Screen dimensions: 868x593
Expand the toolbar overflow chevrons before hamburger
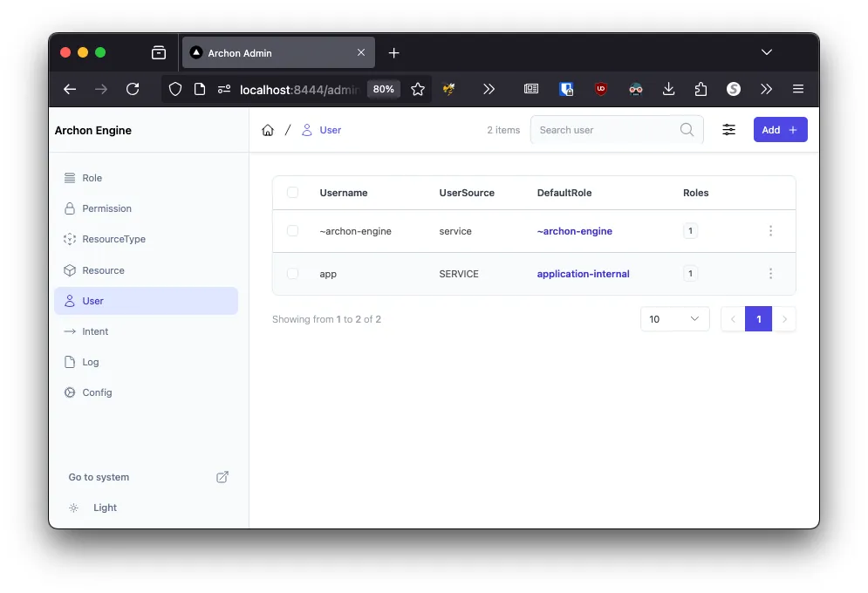point(766,89)
